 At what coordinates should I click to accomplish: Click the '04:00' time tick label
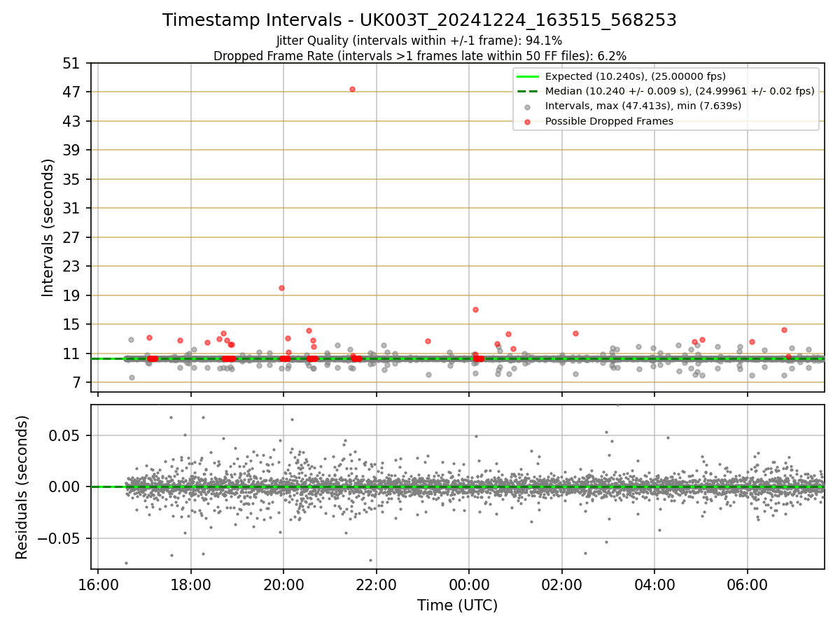(x=654, y=584)
